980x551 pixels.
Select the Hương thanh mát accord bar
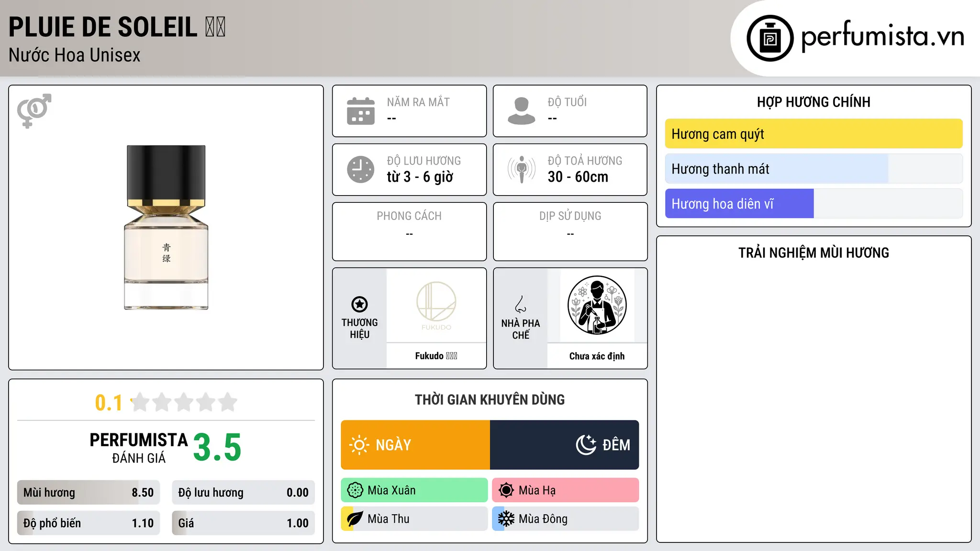coord(813,169)
